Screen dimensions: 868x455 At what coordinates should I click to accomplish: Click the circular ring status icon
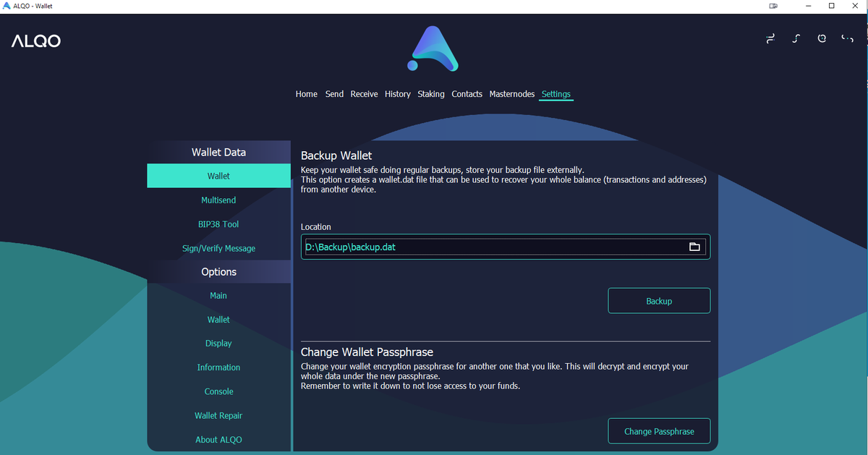click(822, 38)
